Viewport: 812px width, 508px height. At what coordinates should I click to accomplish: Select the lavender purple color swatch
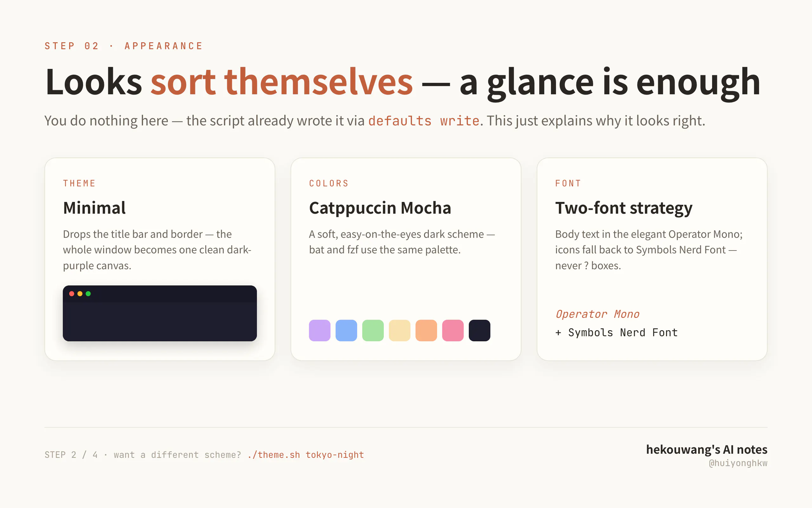(319, 330)
